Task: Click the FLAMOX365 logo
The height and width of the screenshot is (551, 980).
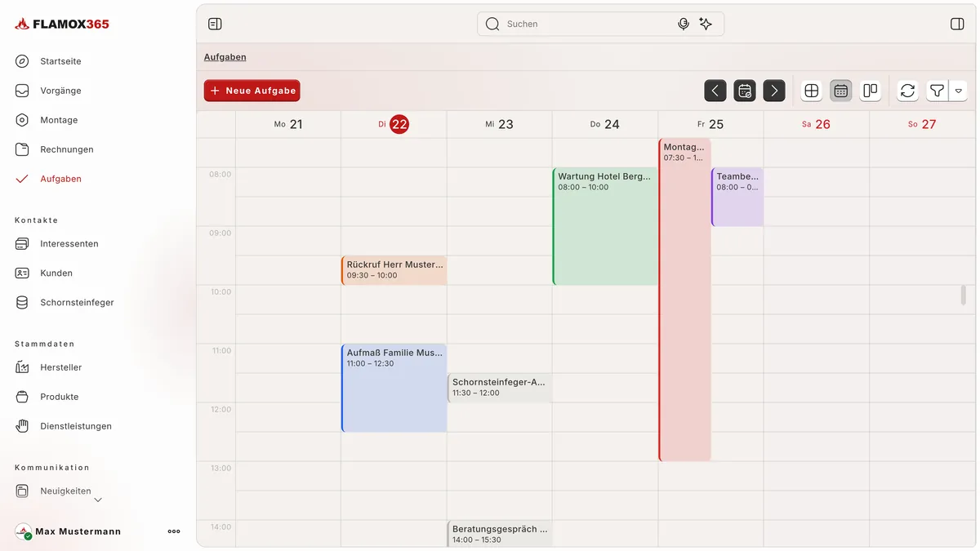Action: (x=62, y=24)
